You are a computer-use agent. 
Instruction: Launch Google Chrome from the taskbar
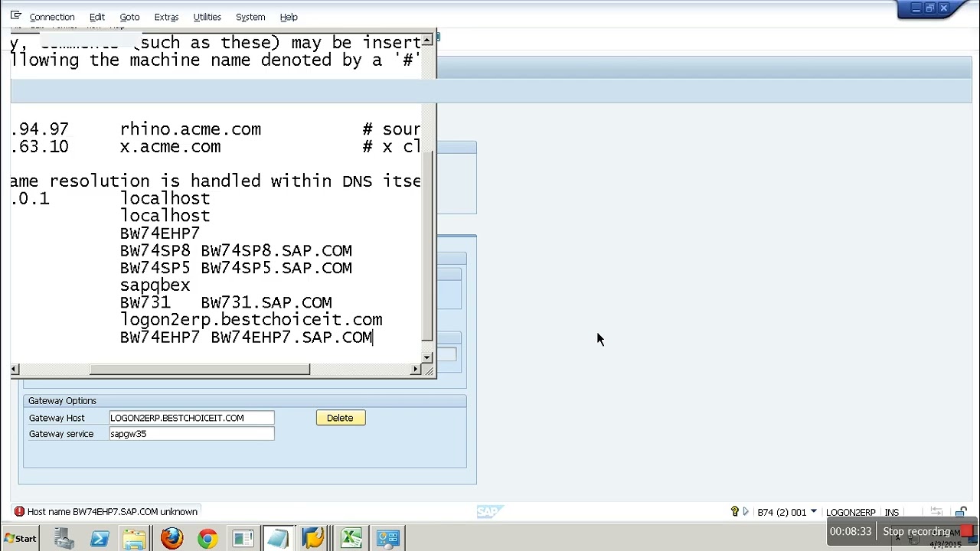pyautogui.click(x=207, y=539)
